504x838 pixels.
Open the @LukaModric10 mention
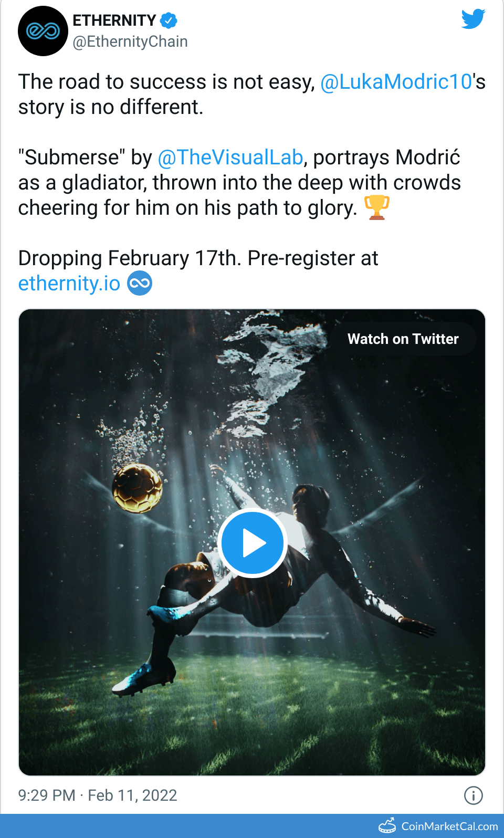click(x=396, y=82)
